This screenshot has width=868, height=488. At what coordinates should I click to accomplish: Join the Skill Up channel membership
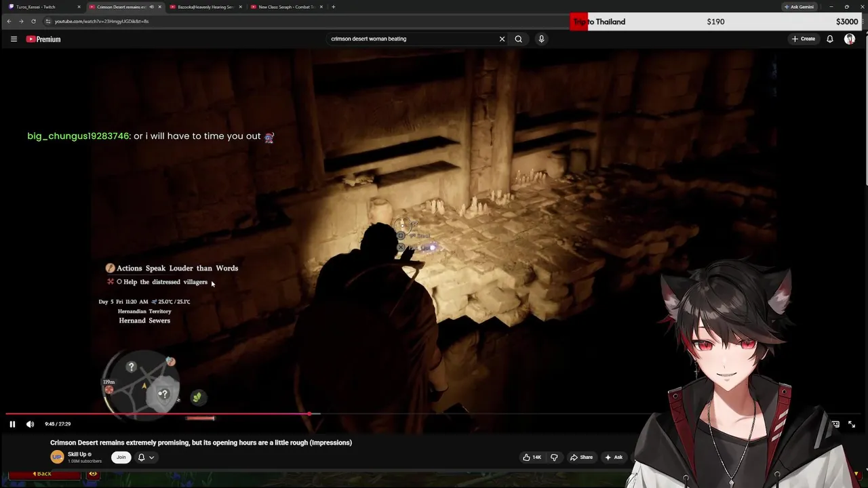121,457
